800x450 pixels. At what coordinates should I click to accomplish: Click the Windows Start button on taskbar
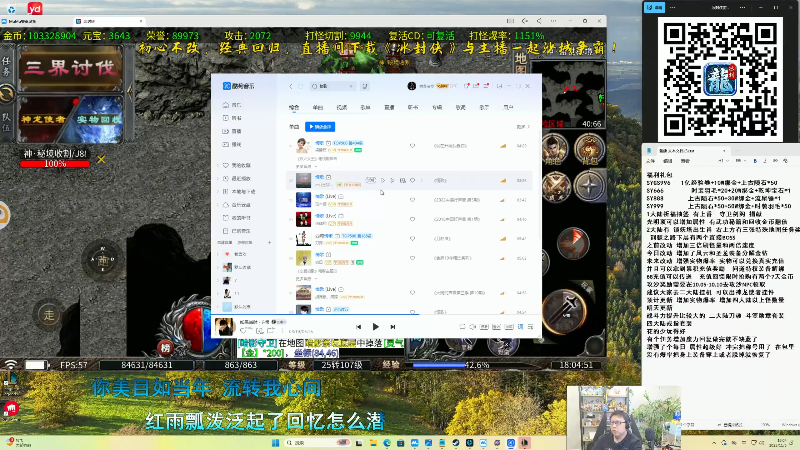(276, 442)
